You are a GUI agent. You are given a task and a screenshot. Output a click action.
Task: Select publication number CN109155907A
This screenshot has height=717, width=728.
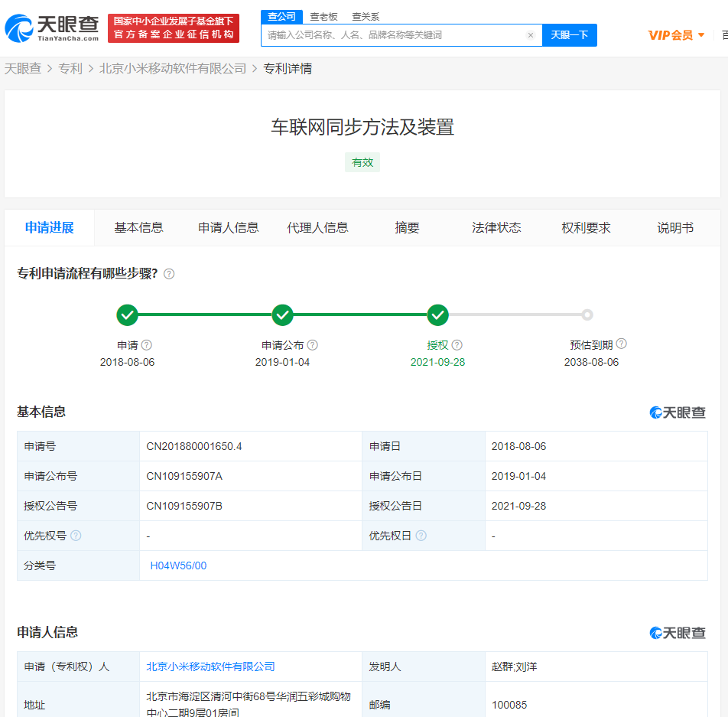(x=184, y=476)
